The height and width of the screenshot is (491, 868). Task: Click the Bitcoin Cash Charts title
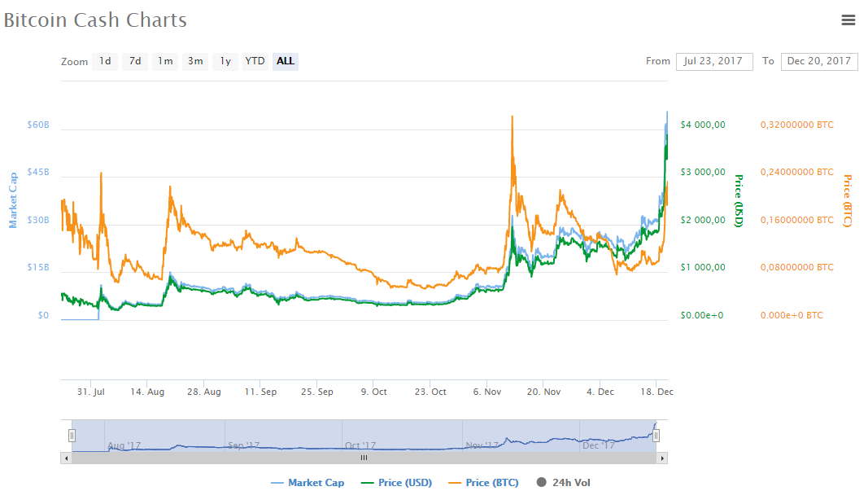pyautogui.click(x=95, y=20)
